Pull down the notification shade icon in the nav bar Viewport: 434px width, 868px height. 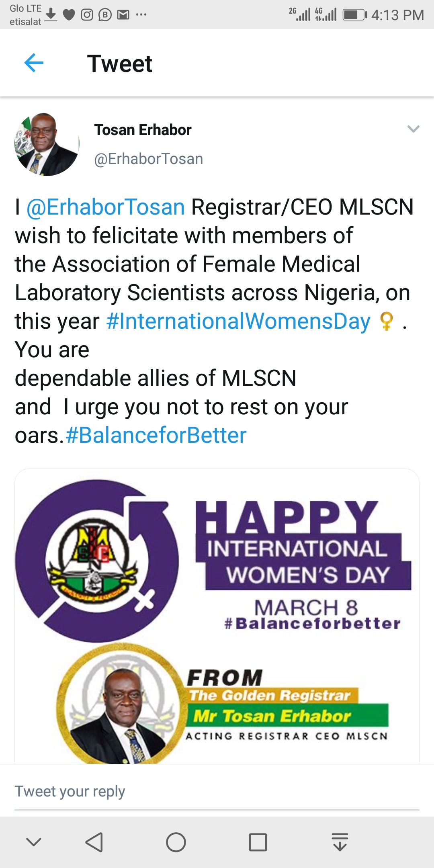340,842
